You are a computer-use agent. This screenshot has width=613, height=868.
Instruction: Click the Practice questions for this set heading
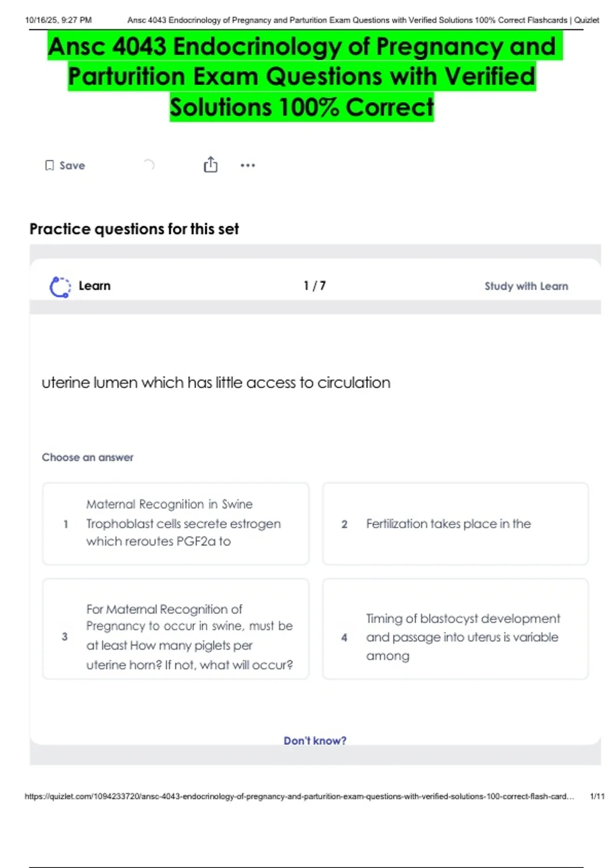pos(134,229)
